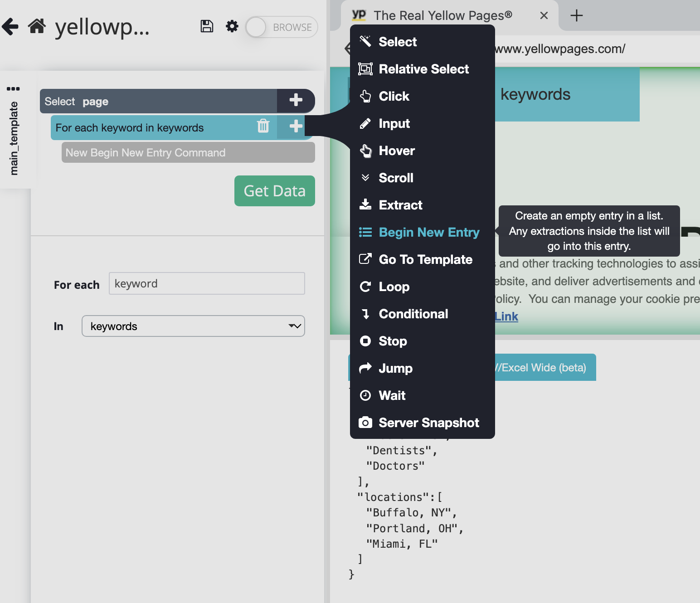Click the "Miami, FL" JSON value
This screenshot has height=603, width=700.
402,544
